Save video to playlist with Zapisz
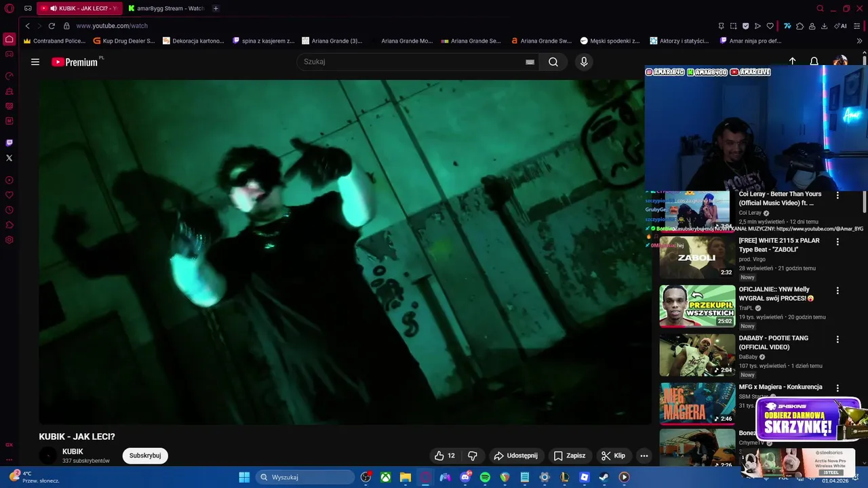868x488 pixels. tap(569, 455)
